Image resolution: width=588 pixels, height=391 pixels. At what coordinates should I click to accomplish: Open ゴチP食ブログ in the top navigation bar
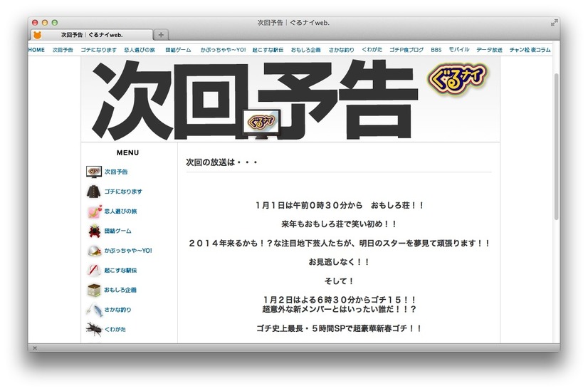click(x=406, y=50)
